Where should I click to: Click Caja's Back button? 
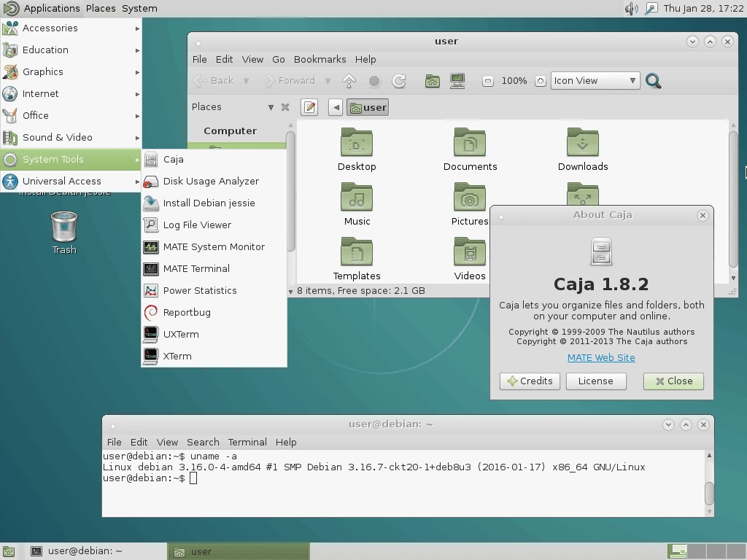(214, 81)
